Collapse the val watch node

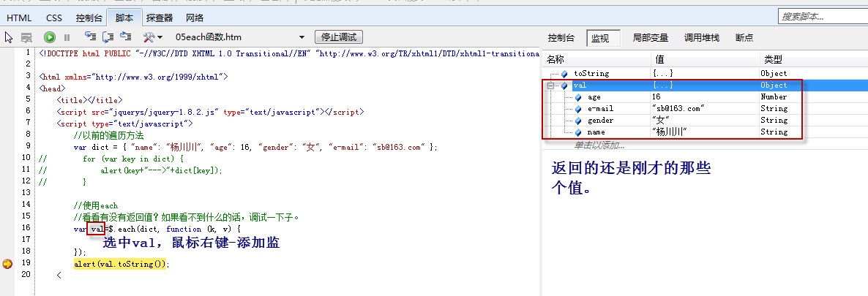(550, 86)
